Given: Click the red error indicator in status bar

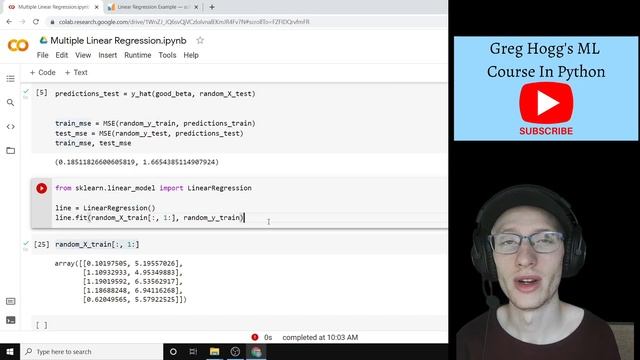Looking at the screenshot, I should coord(255,337).
